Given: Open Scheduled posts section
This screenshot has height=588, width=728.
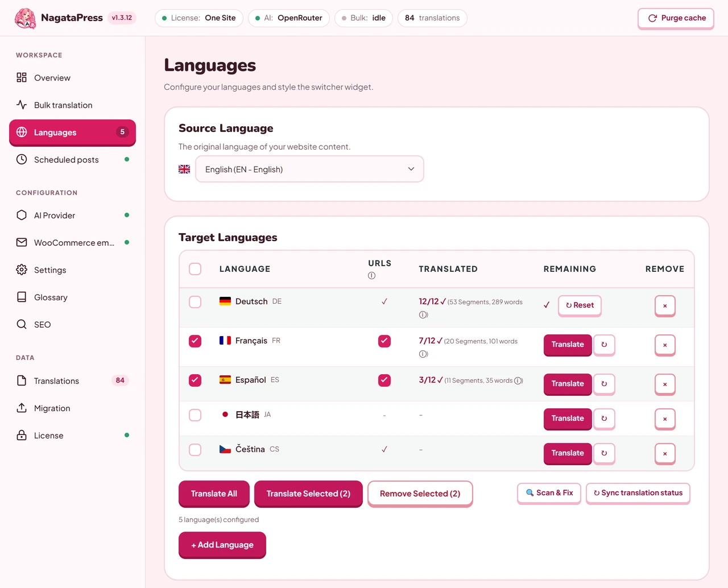Looking at the screenshot, I should coord(72,160).
